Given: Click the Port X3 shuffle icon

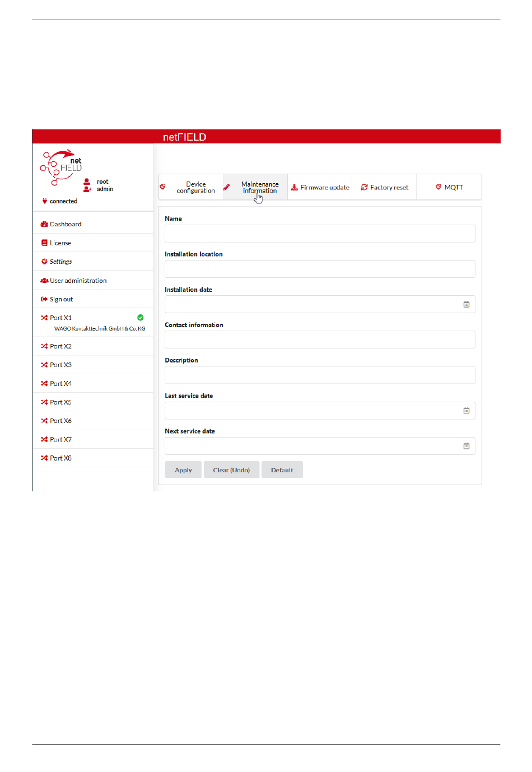Looking at the screenshot, I should (44, 365).
